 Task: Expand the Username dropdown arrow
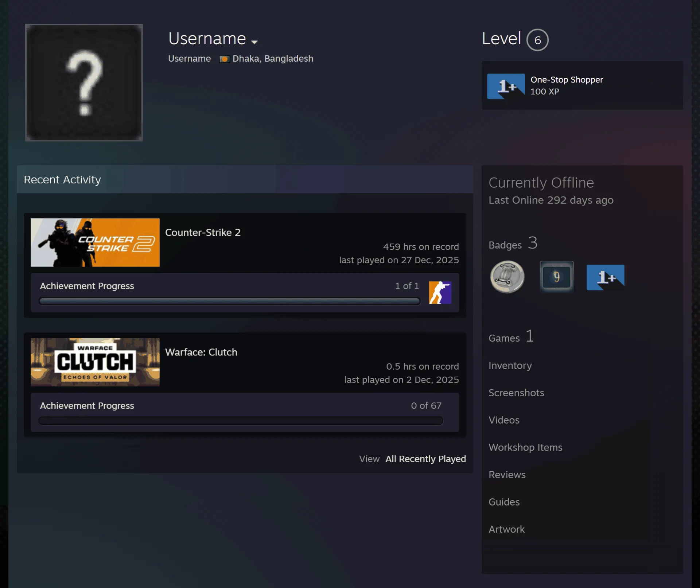coord(254,42)
